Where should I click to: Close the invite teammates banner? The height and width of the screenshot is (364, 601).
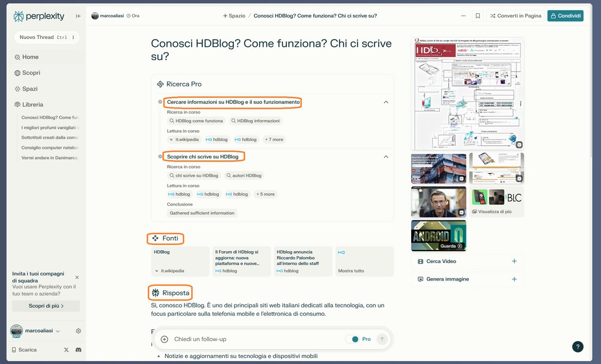[x=77, y=278]
